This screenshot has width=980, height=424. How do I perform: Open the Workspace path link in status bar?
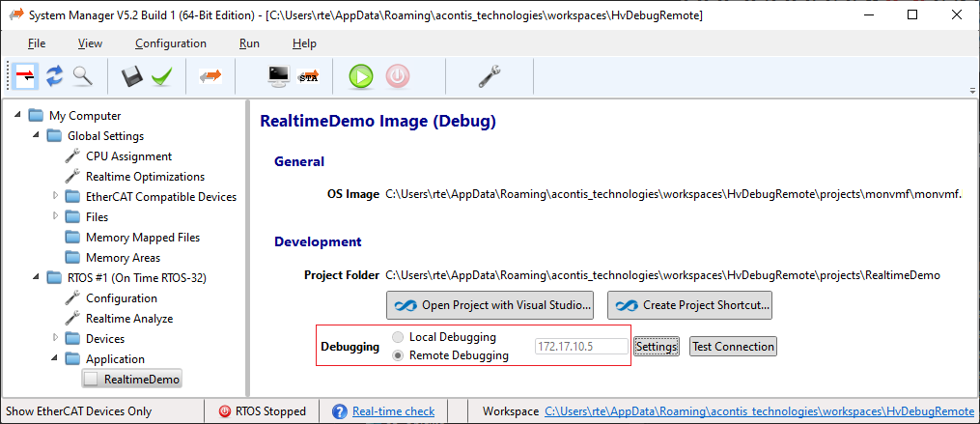point(759,411)
